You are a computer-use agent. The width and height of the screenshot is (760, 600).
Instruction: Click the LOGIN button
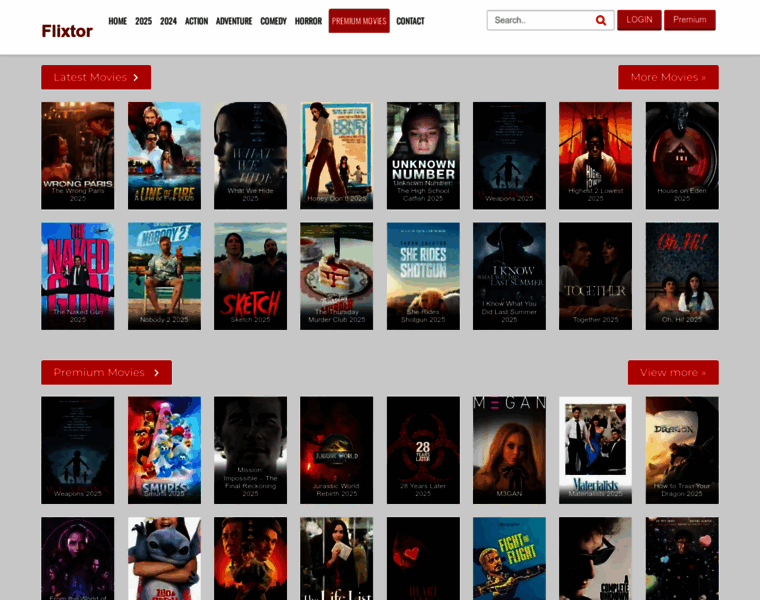[639, 20]
